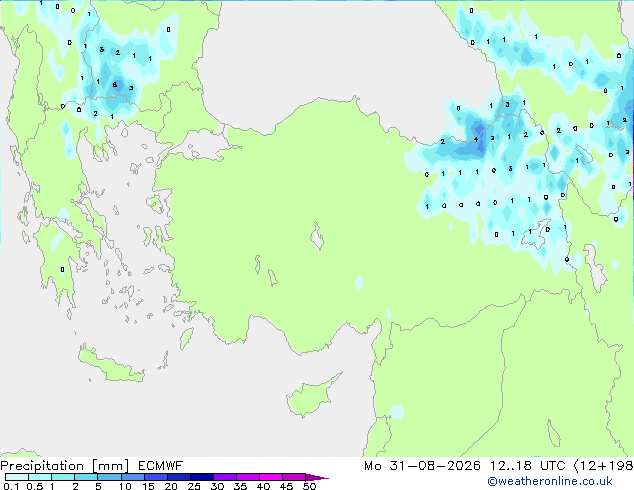Pick the 10–15 mm legend color box
This screenshot has height=490, width=634.
click(x=132, y=477)
